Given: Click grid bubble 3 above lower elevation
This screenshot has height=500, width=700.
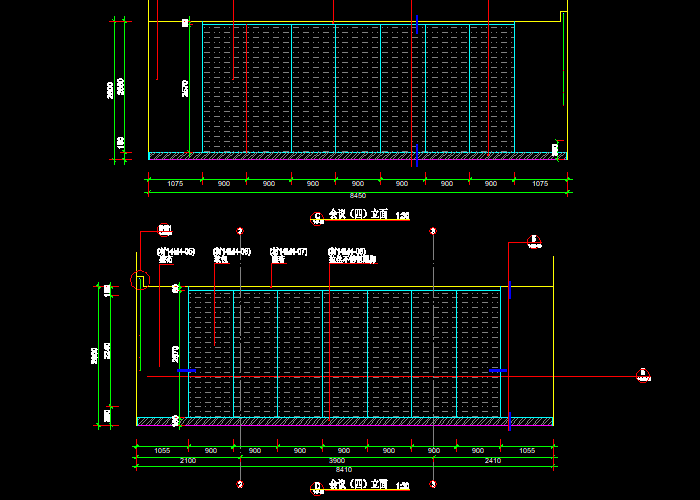Looking at the screenshot, I should pyautogui.click(x=433, y=231).
